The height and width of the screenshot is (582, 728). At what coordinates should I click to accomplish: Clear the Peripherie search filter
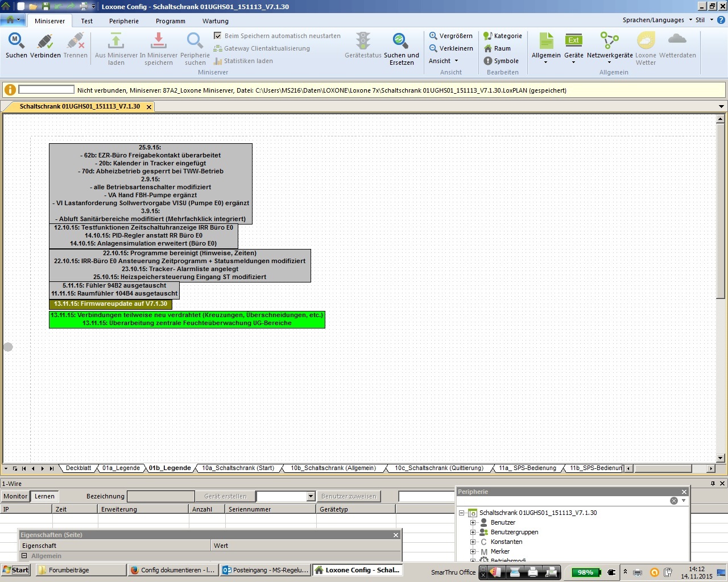coord(674,501)
